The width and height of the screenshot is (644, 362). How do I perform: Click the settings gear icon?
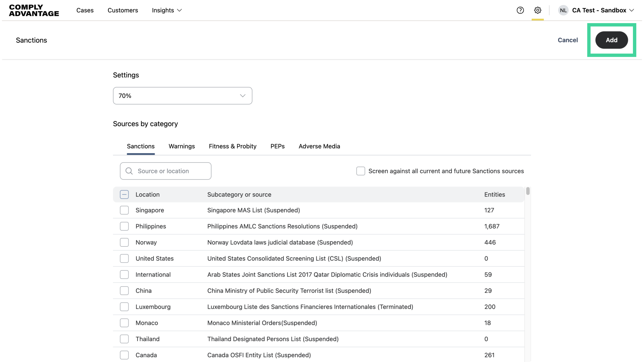538,10
